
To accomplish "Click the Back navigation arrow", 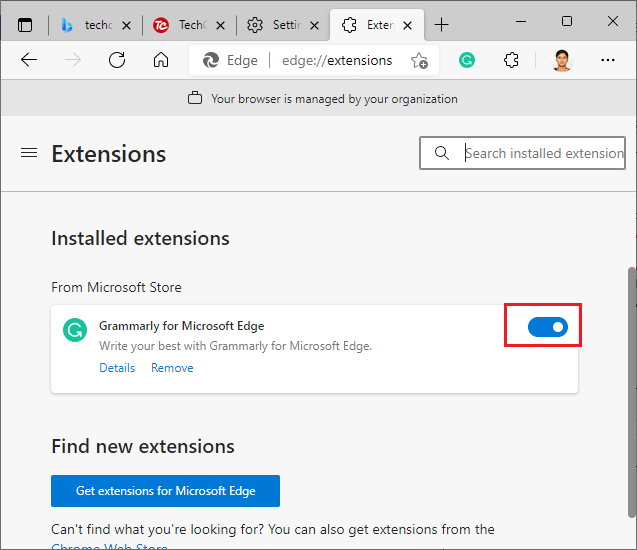I will pyautogui.click(x=29, y=60).
